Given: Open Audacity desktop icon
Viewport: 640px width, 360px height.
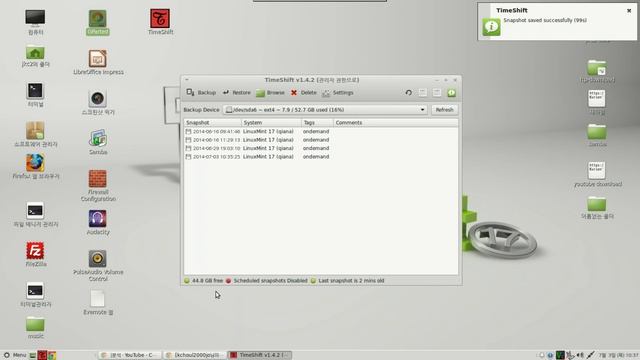Looking at the screenshot, I should tap(98, 222).
